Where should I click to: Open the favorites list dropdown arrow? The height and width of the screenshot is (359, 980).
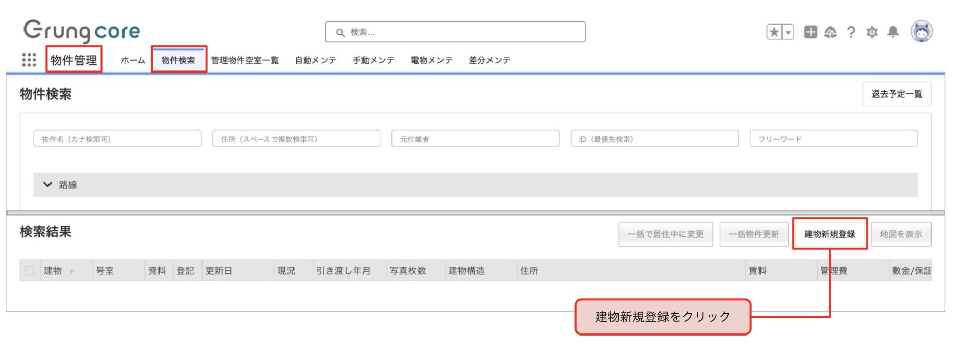coord(788,32)
